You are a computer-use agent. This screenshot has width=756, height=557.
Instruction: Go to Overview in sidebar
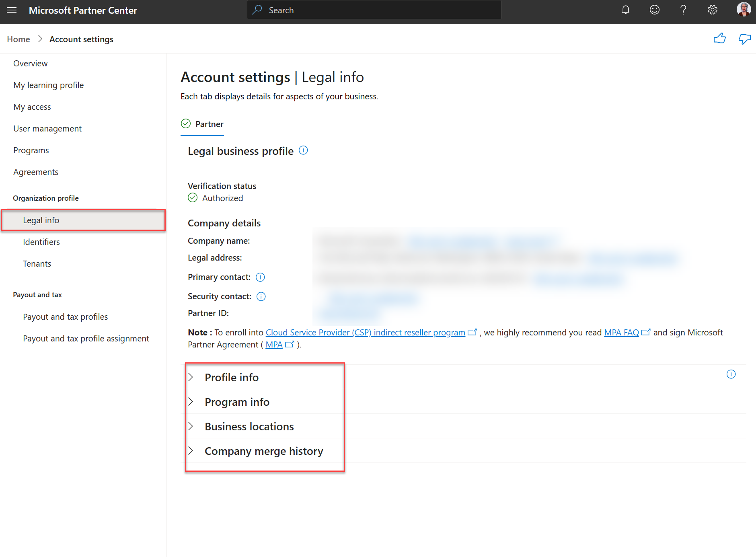coord(31,63)
